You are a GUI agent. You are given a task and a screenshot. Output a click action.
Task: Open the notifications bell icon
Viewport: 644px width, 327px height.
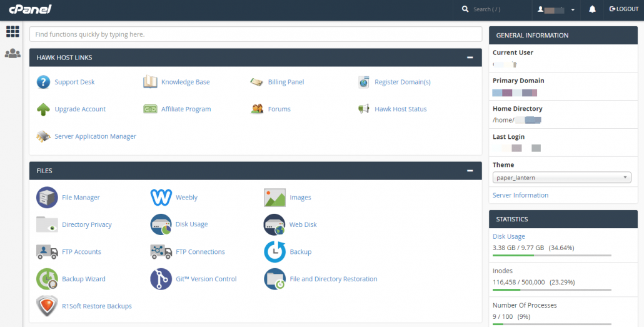(x=592, y=9)
